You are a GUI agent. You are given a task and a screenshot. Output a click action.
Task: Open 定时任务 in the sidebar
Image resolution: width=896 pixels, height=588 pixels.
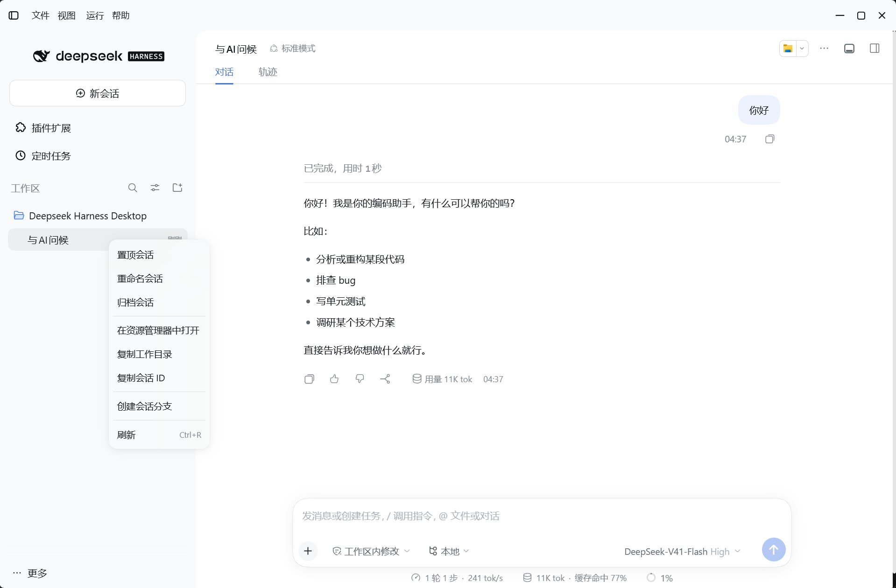(43, 156)
